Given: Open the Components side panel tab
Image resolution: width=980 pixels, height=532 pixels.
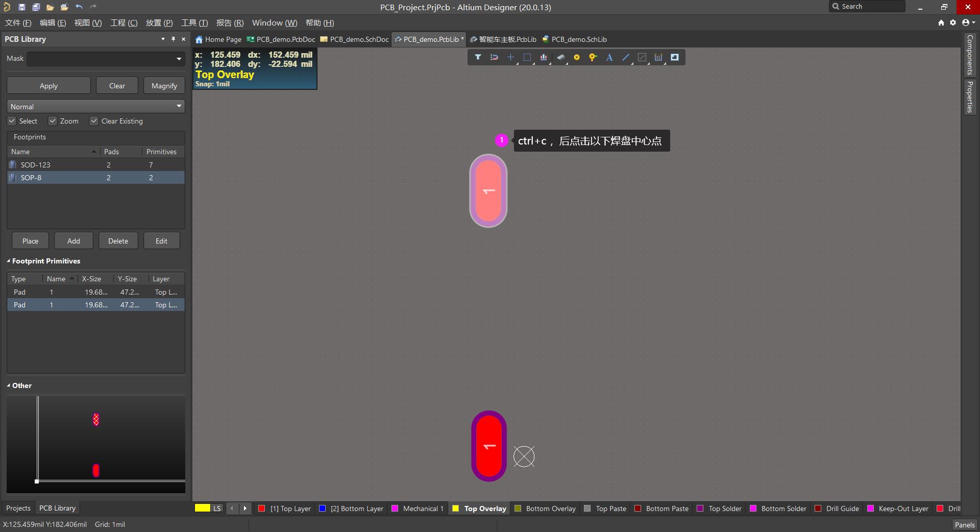Looking at the screenshot, I should [x=970, y=55].
